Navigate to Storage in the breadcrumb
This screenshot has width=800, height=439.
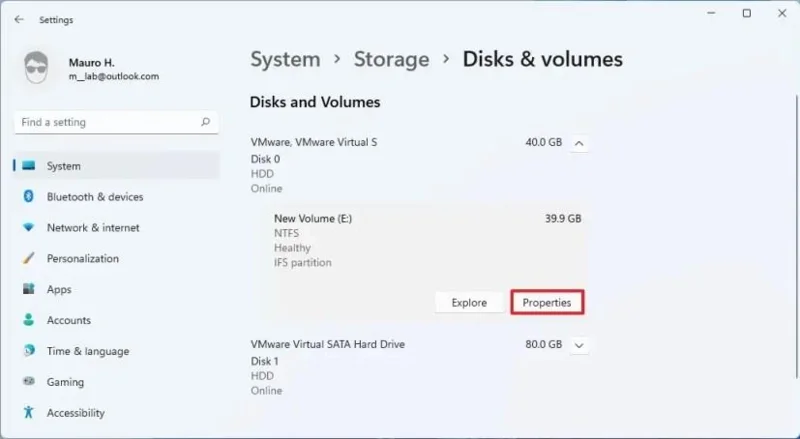(x=391, y=59)
